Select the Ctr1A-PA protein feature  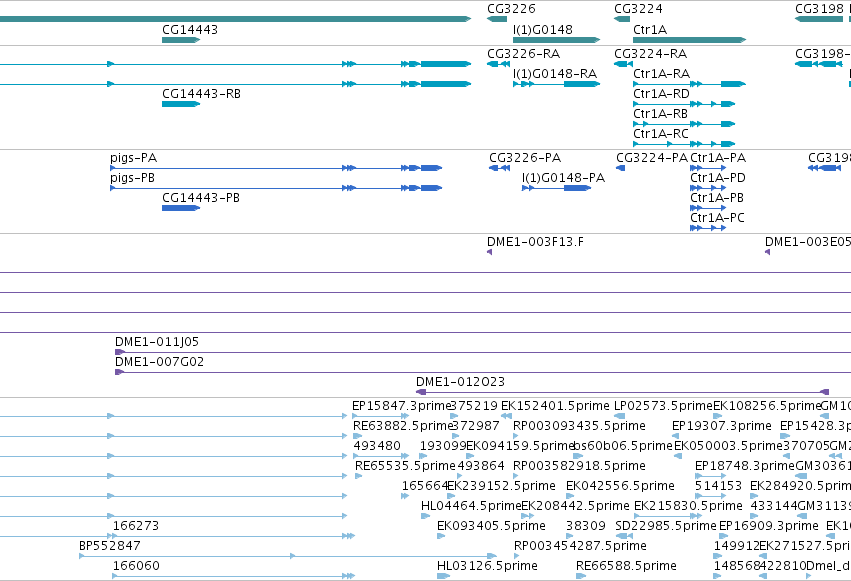tap(708, 168)
